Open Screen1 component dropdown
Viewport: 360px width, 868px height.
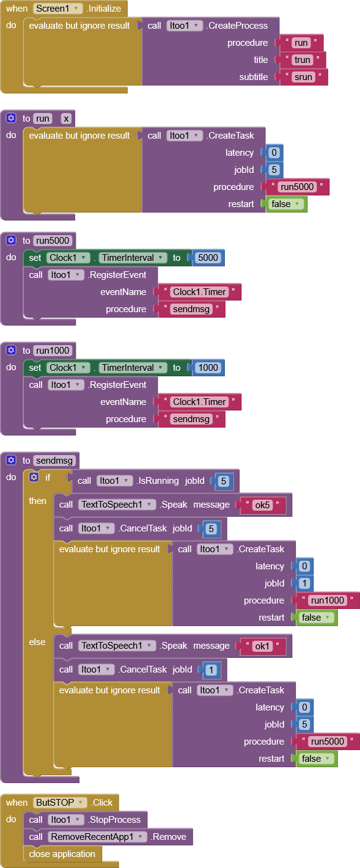tap(57, 9)
